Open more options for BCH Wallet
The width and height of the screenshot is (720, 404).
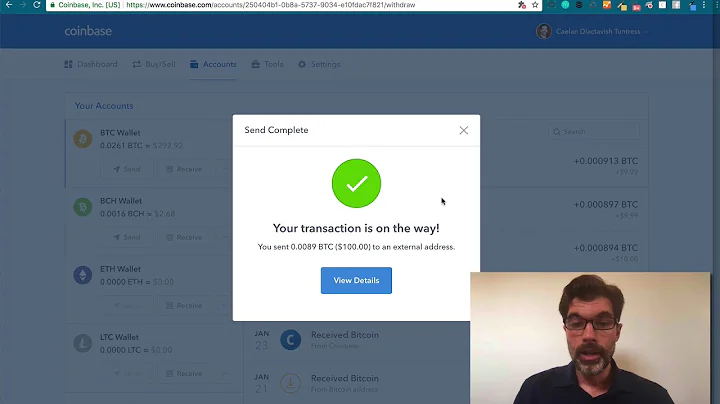[225, 237]
